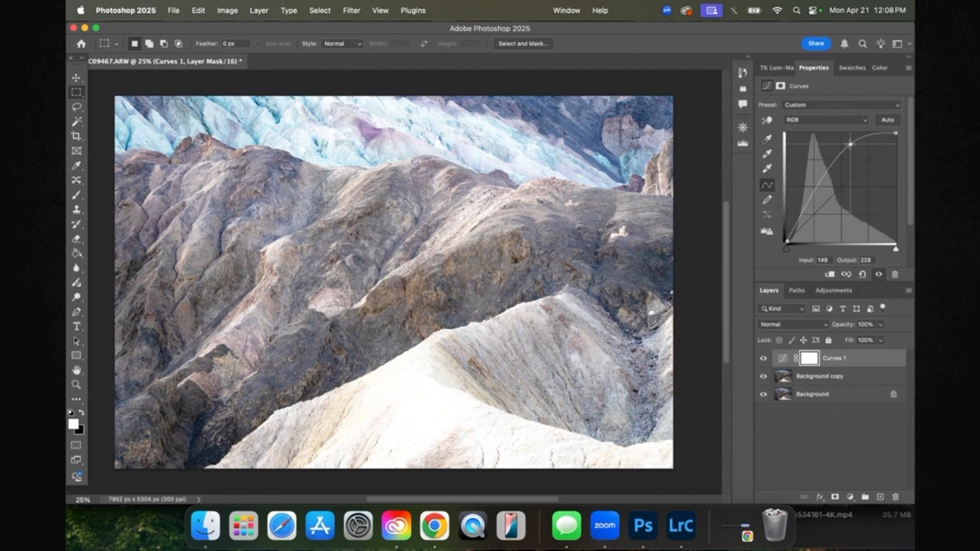This screenshot has width=980, height=551.
Task: Select the Crop tool in the toolbar
Action: (77, 136)
